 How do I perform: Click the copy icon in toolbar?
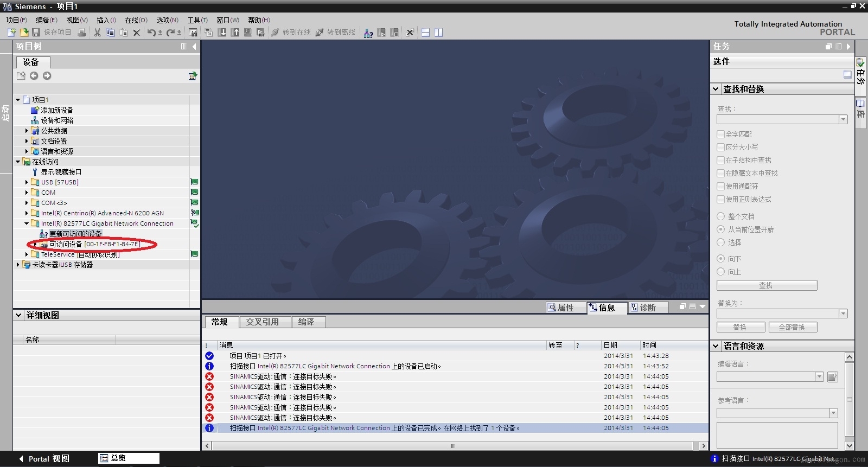110,33
